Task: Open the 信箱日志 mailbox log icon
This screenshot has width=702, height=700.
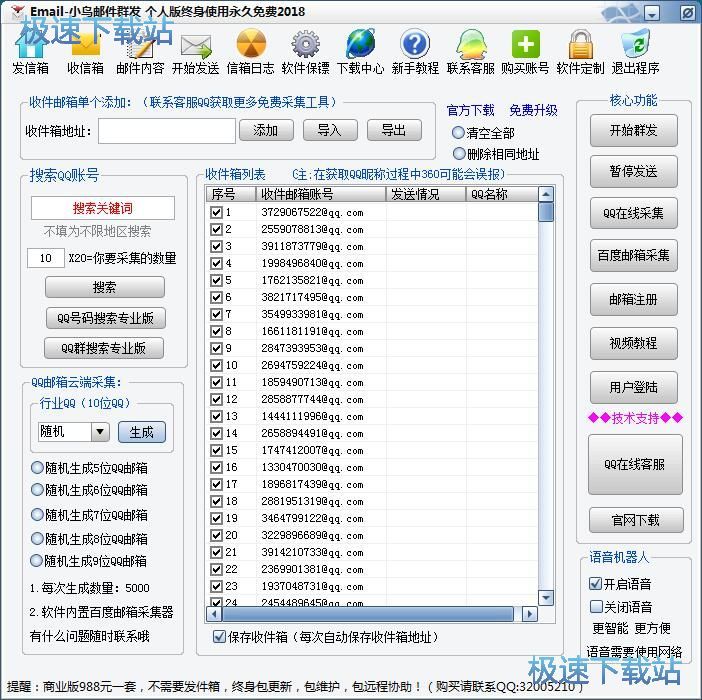Action: (x=250, y=52)
